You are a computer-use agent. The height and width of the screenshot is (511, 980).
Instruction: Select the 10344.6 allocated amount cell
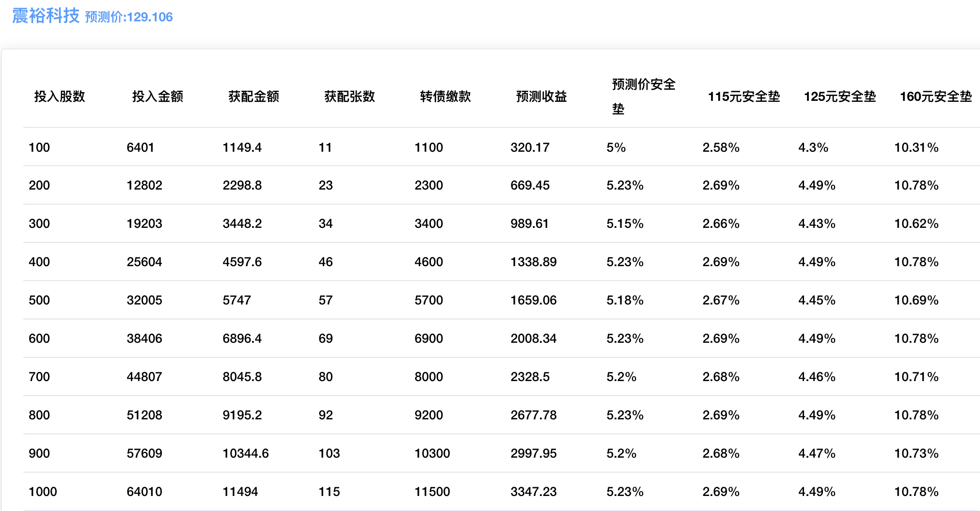pos(245,453)
